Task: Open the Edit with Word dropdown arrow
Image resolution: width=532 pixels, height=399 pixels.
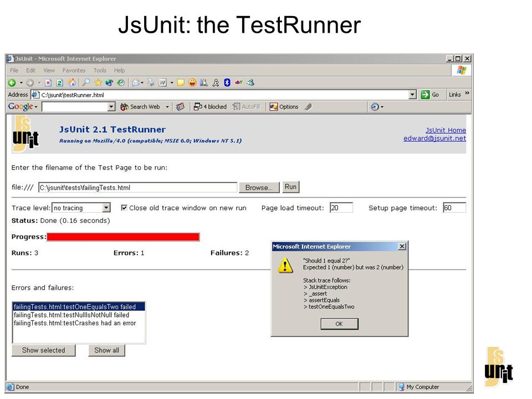Action: coord(172,83)
